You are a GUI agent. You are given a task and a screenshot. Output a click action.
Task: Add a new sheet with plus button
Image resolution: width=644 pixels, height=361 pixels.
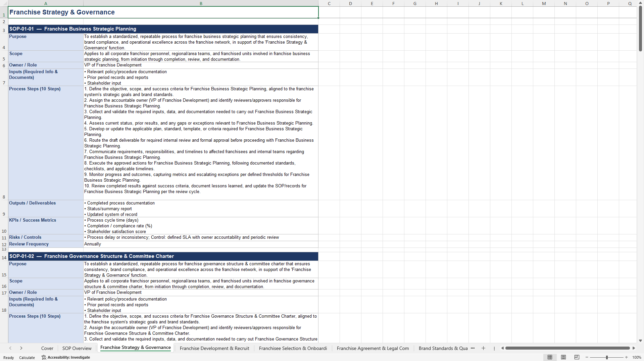click(483, 348)
